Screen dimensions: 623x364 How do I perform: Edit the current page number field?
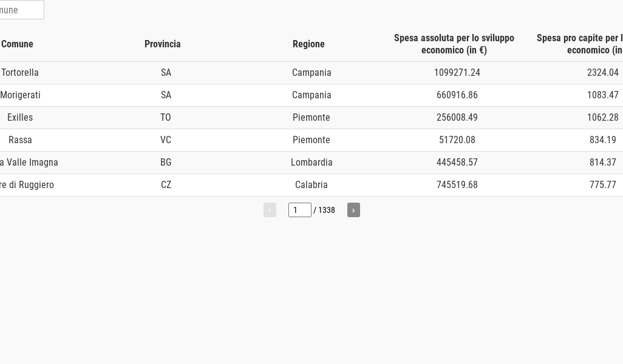(299, 210)
